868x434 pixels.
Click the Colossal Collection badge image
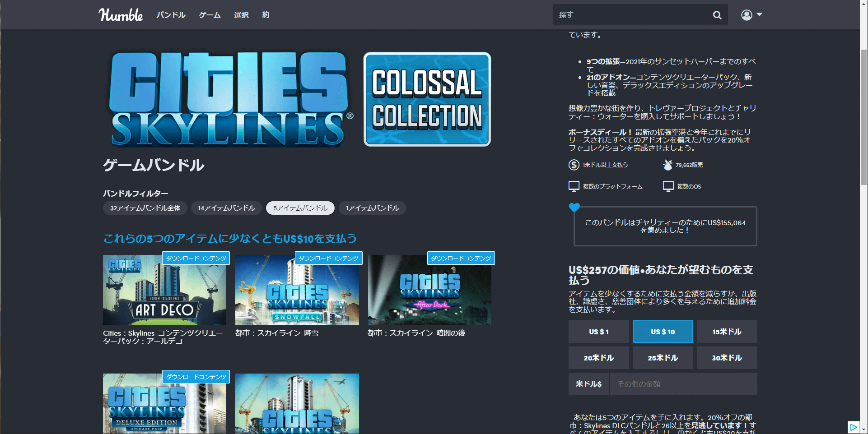[427, 99]
